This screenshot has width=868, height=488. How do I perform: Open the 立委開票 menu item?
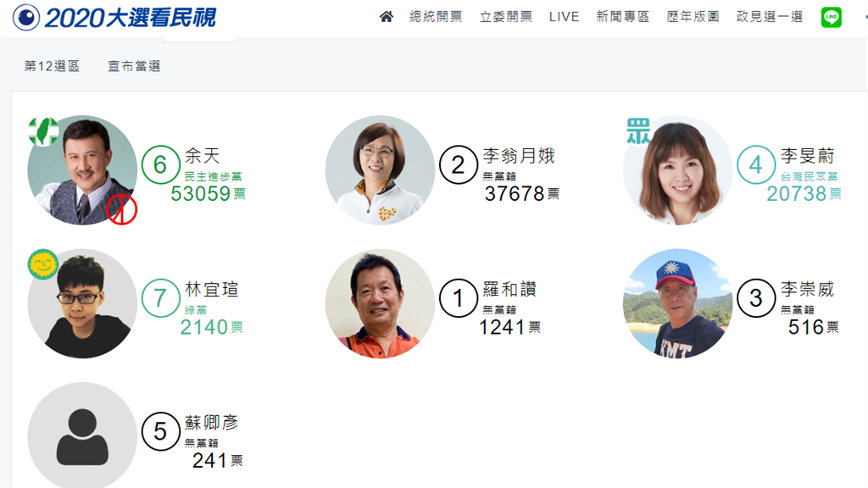(x=506, y=17)
